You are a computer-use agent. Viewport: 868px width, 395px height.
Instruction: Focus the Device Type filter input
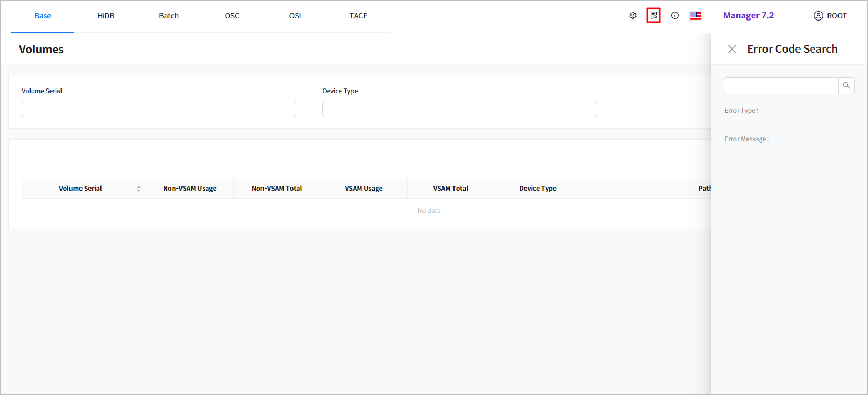tap(459, 109)
